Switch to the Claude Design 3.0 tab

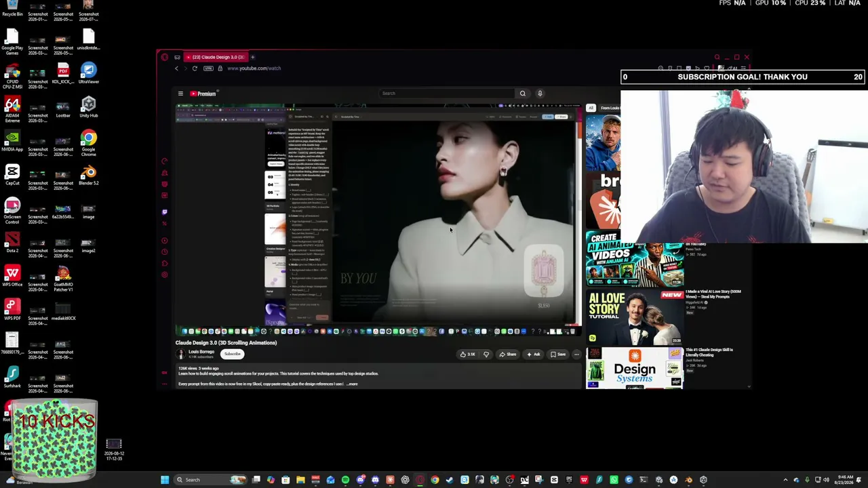point(216,57)
